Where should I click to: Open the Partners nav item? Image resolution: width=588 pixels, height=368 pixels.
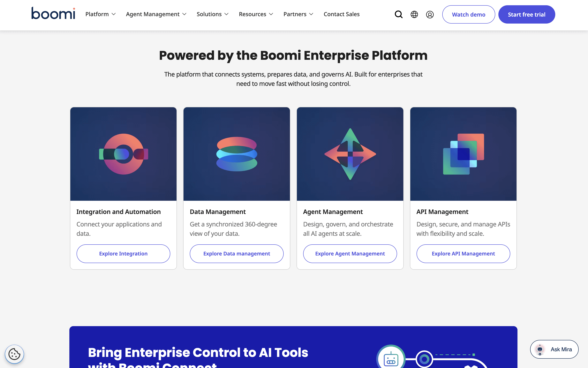(x=295, y=14)
